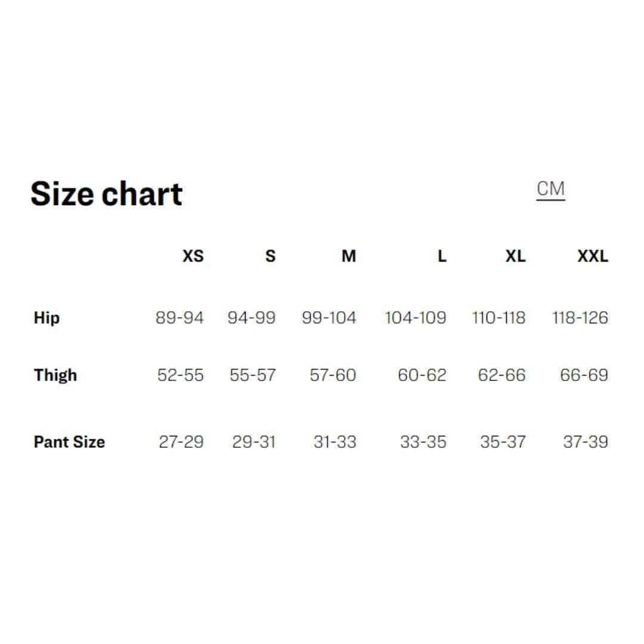The width and height of the screenshot is (644, 644).
Task: Click the CM unit link
Action: [x=550, y=189]
